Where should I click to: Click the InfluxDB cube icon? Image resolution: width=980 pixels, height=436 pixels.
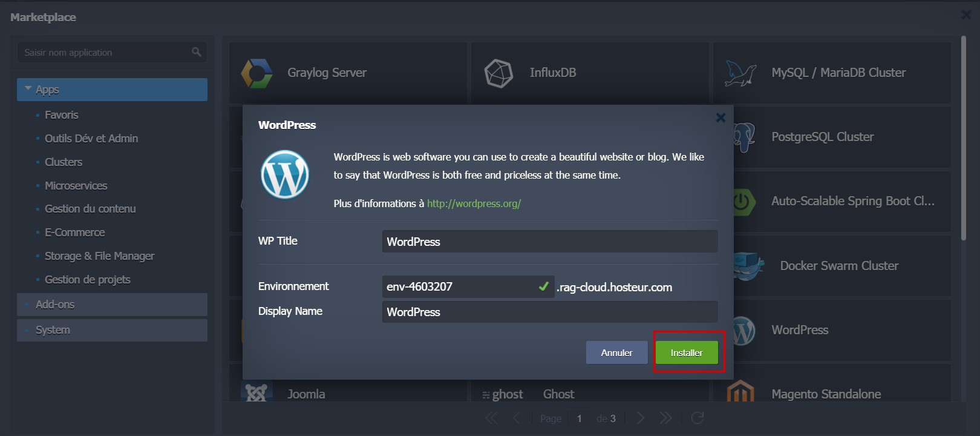point(498,73)
